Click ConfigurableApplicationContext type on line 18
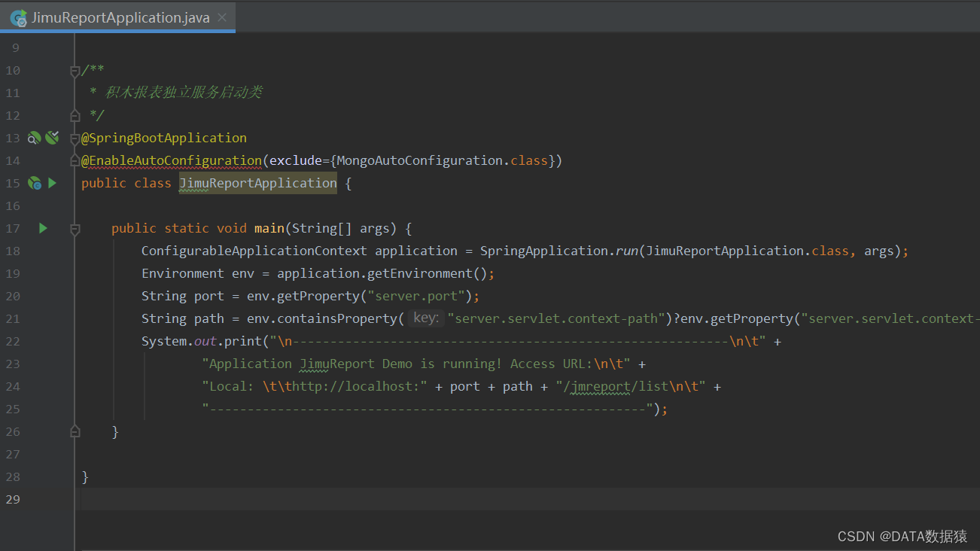The image size is (980, 551). (x=254, y=251)
